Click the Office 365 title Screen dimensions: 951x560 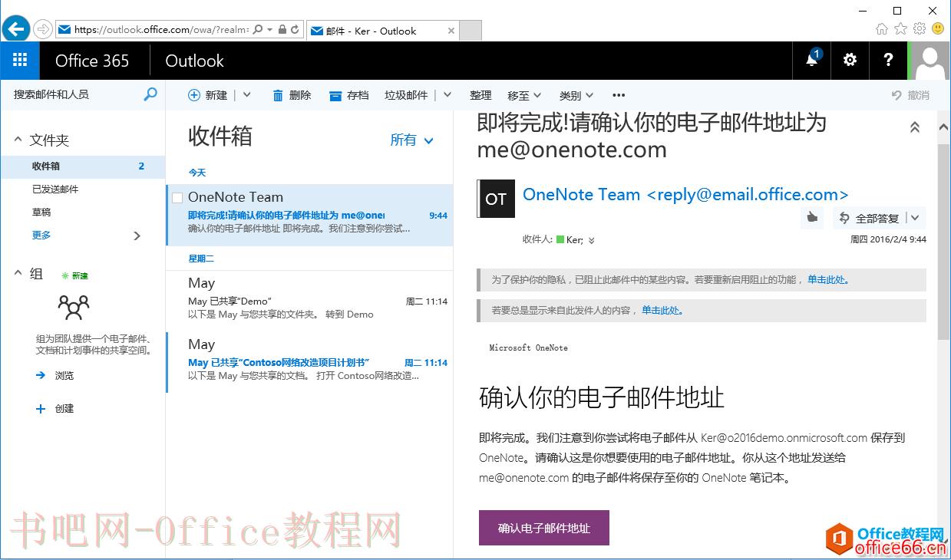click(x=92, y=61)
